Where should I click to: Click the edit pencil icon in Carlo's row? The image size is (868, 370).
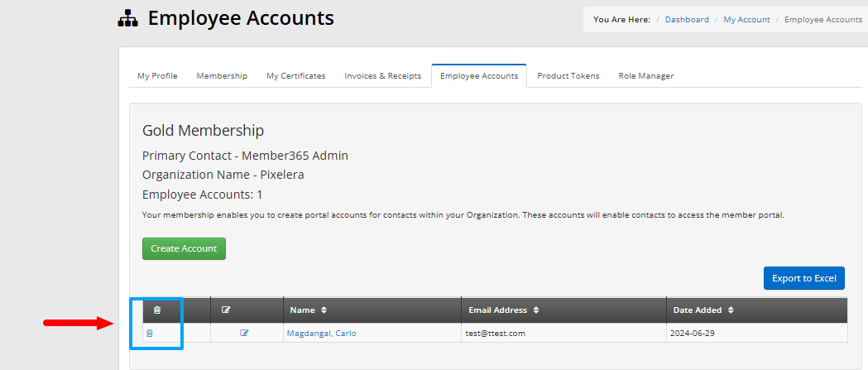point(245,333)
